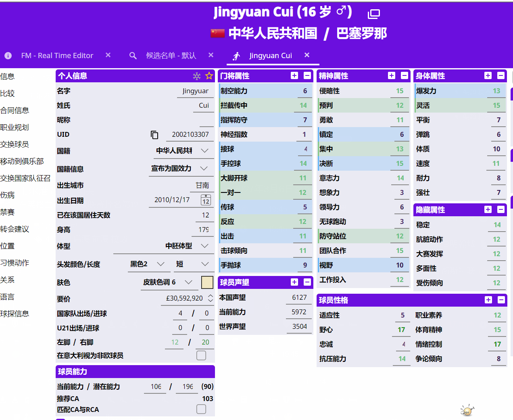Screen dimensions: 513x420
Task: Toggle 在意大利视为非欧球员 checkbox
Action: point(201,355)
